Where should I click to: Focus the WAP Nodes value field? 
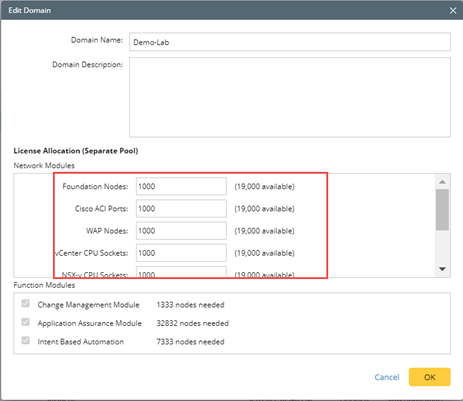coord(181,231)
